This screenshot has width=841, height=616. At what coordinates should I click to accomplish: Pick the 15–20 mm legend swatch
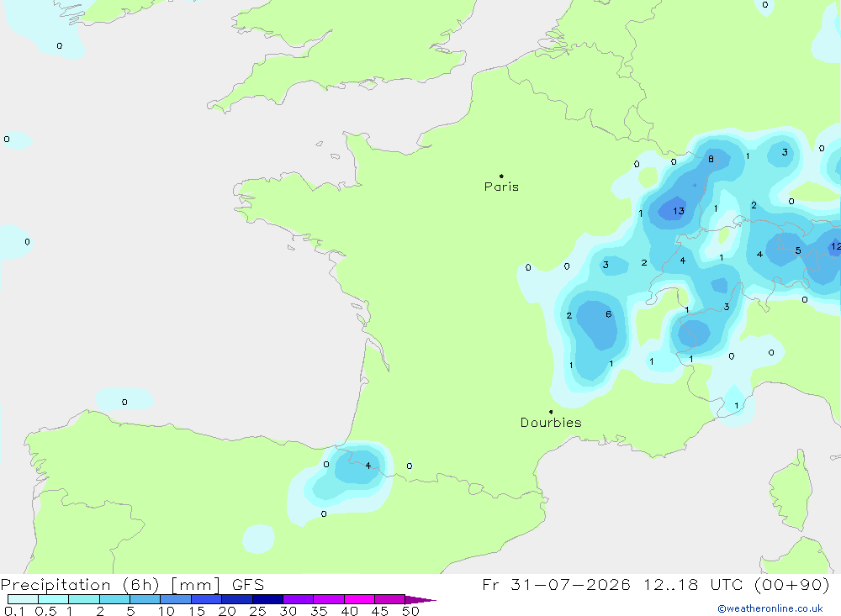(x=207, y=599)
